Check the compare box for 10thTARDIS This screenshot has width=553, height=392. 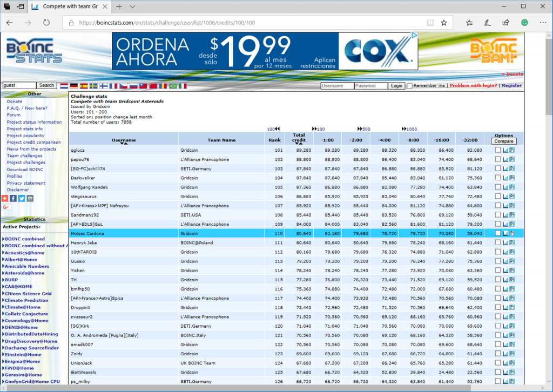click(x=497, y=252)
